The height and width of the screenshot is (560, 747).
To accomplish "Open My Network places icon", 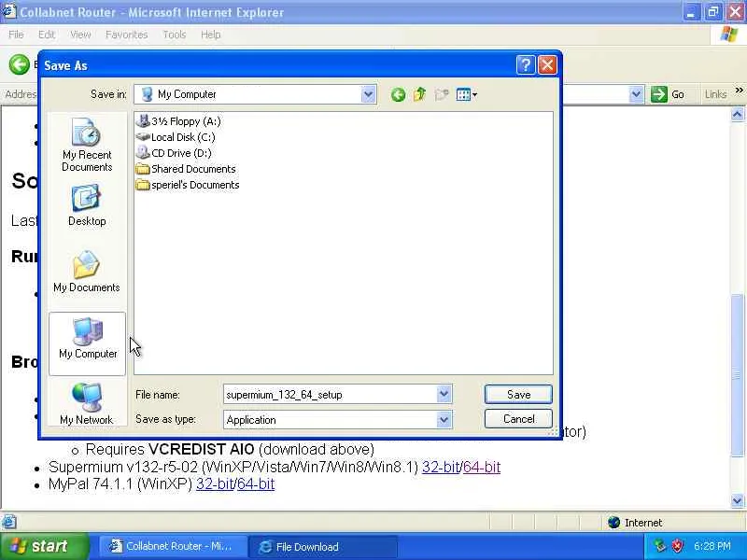I will [87, 404].
